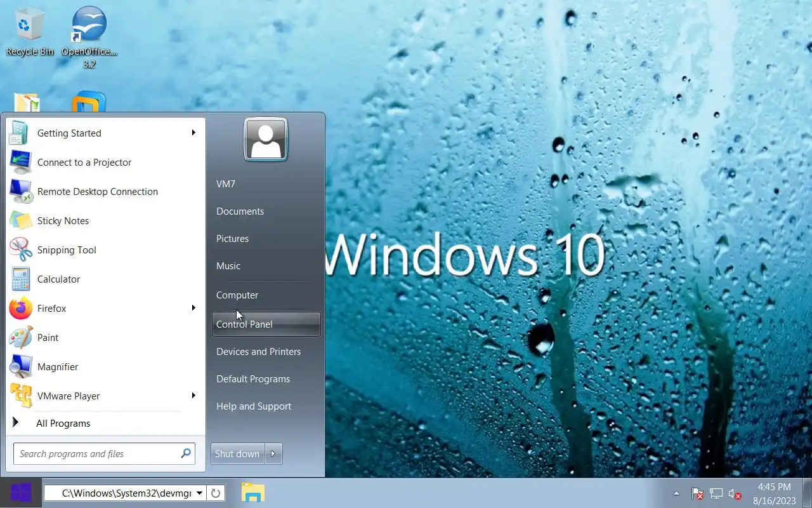Open Getting Started from the Start menu

105,133
